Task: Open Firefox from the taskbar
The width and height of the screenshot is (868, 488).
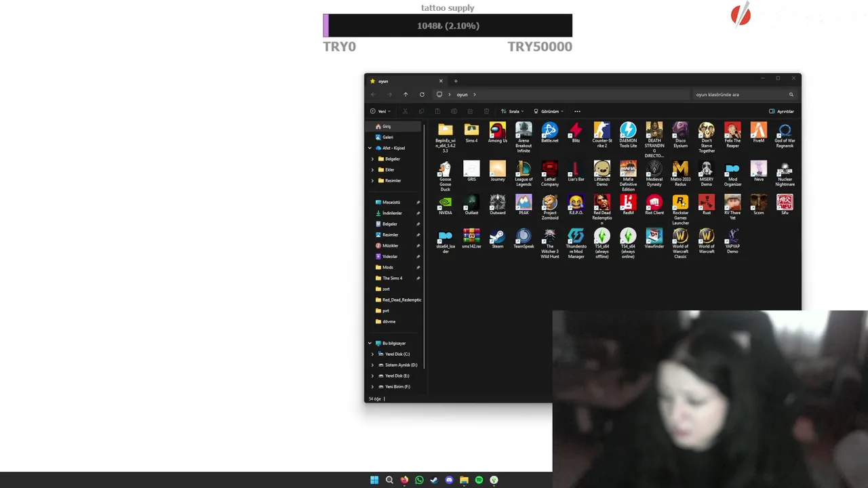Action: pyautogui.click(x=404, y=480)
